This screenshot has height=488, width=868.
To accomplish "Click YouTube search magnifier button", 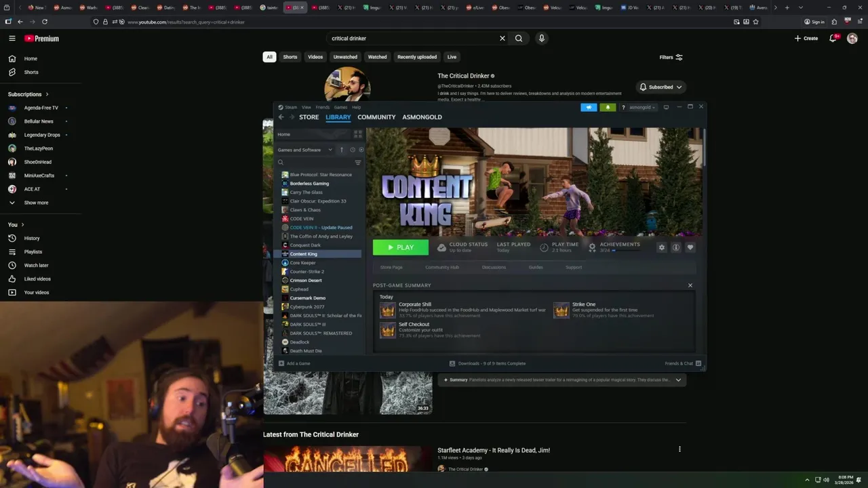I will pyautogui.click(x=519, y=39).
